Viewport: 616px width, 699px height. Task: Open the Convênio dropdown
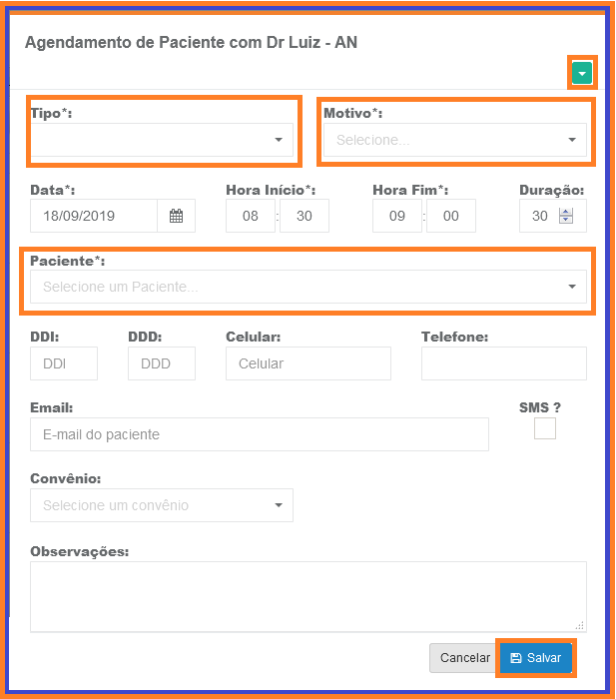[x=162, y=505]
